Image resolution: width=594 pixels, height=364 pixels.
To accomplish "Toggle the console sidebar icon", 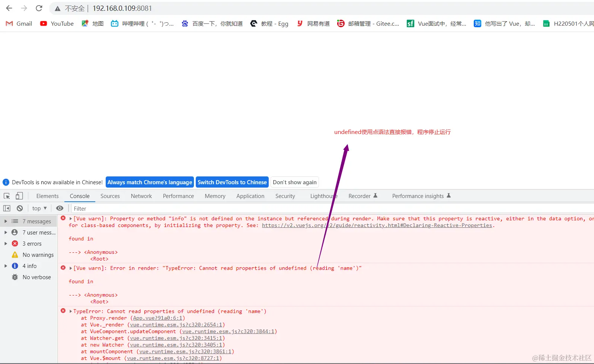I will pyautogui.click(x=7, y=208).
